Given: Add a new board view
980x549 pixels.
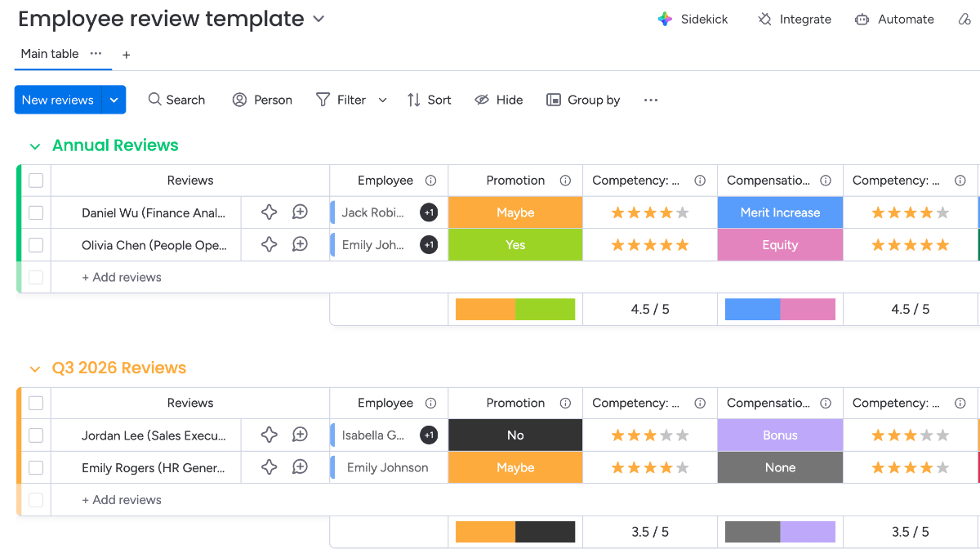Looking at the screenshot, I should click(x=126, y=55).
